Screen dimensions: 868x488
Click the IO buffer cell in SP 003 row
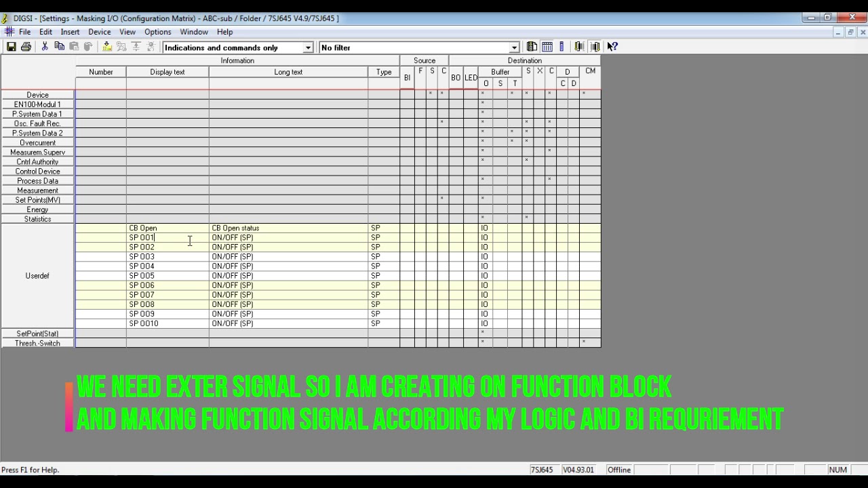[485, 257]
